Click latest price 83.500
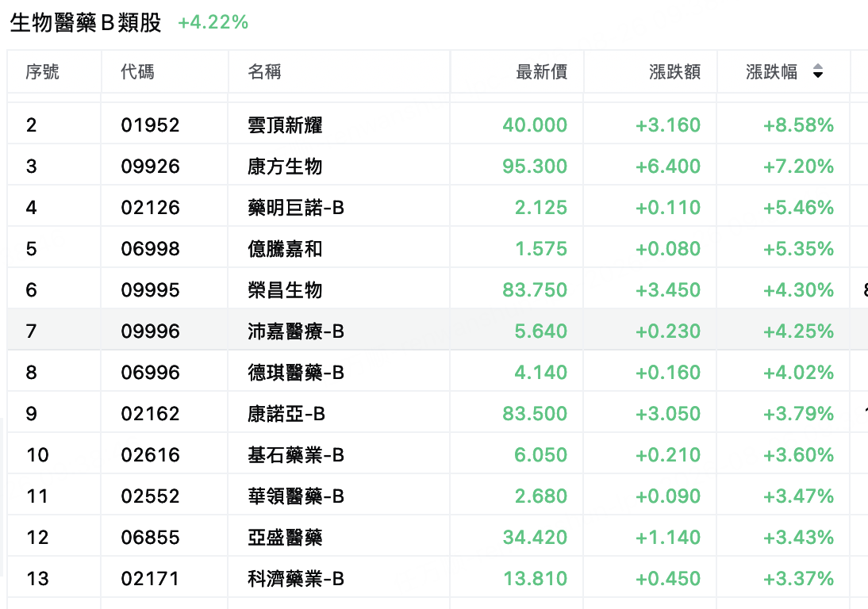The image size is (868, 609). pos(535,414)
